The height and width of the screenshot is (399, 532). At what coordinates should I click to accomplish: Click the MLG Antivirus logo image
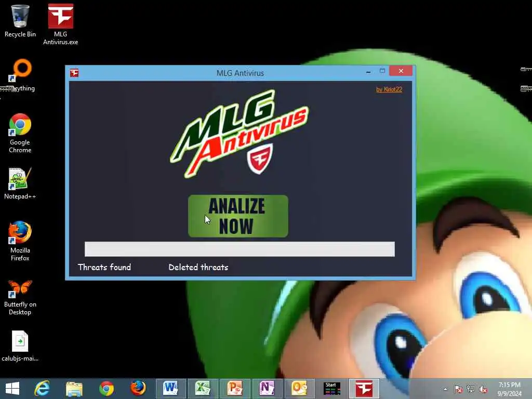tap(239, 134)
